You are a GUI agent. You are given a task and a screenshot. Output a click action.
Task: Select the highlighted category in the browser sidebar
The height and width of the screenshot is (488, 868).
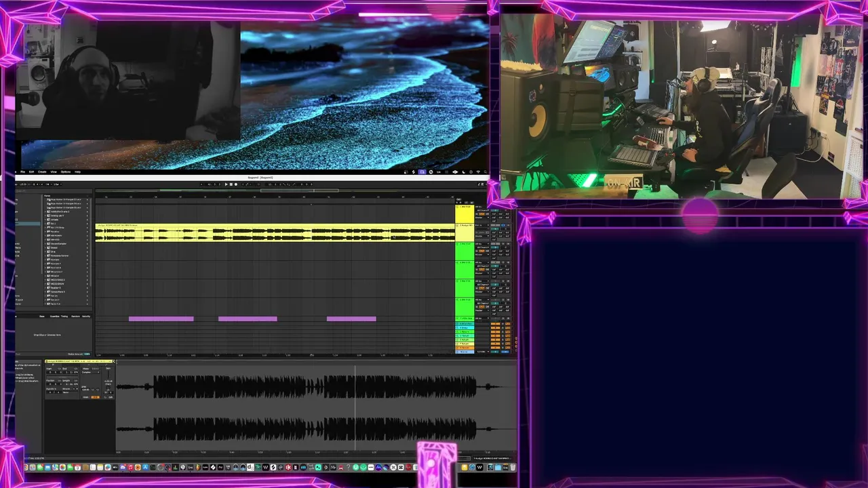(x=27, y=224)
